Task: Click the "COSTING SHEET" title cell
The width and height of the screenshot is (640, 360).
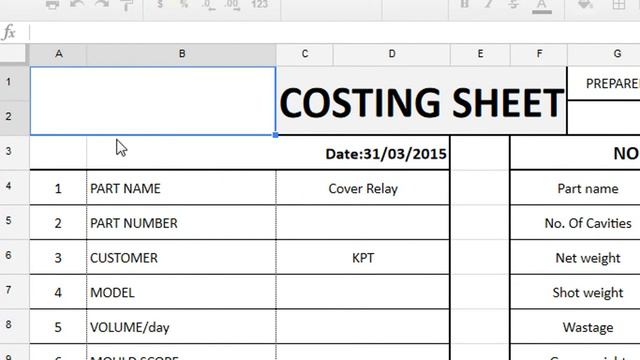Action: pos(422,101)
